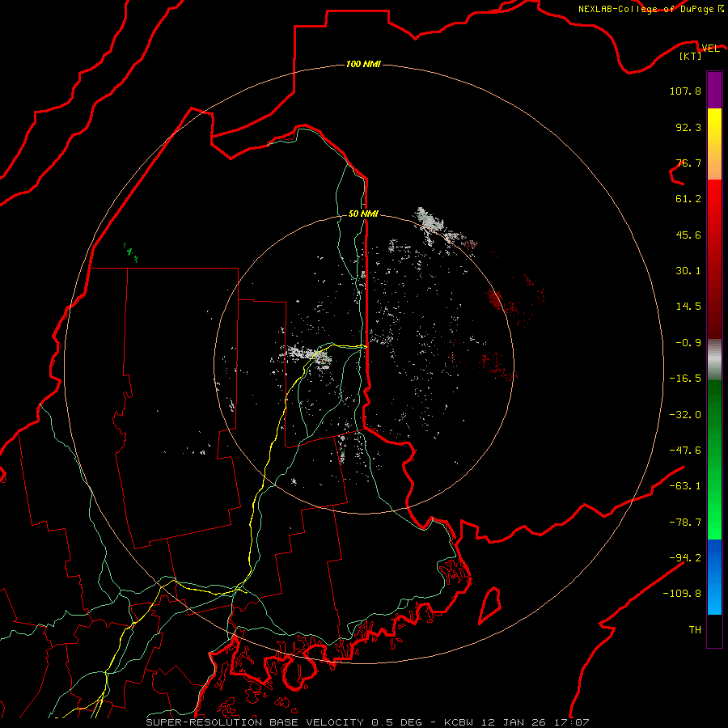The image size is (728, 728).
Task: Click the red segment of the color bar
Action: tap(714, 259)
